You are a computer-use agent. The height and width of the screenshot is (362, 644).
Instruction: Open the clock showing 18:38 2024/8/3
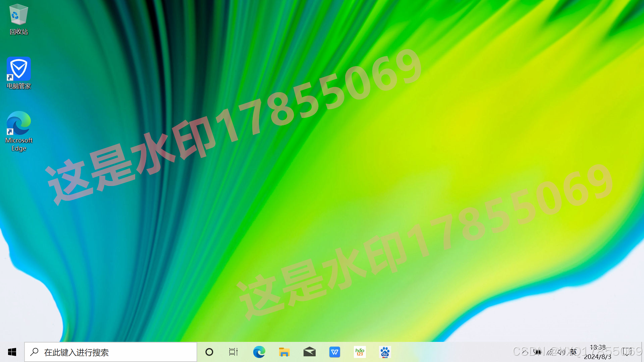(598, 352)
